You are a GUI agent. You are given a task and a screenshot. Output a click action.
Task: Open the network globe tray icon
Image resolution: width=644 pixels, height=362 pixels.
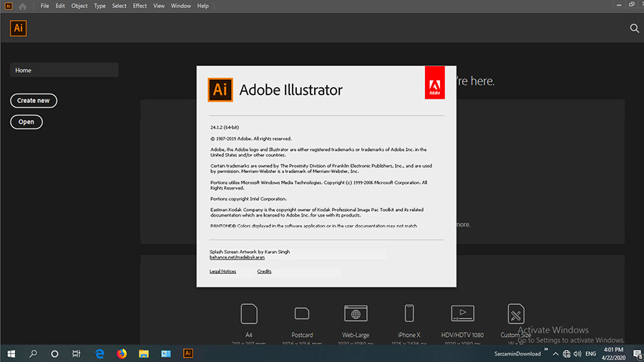click(567, 354)
